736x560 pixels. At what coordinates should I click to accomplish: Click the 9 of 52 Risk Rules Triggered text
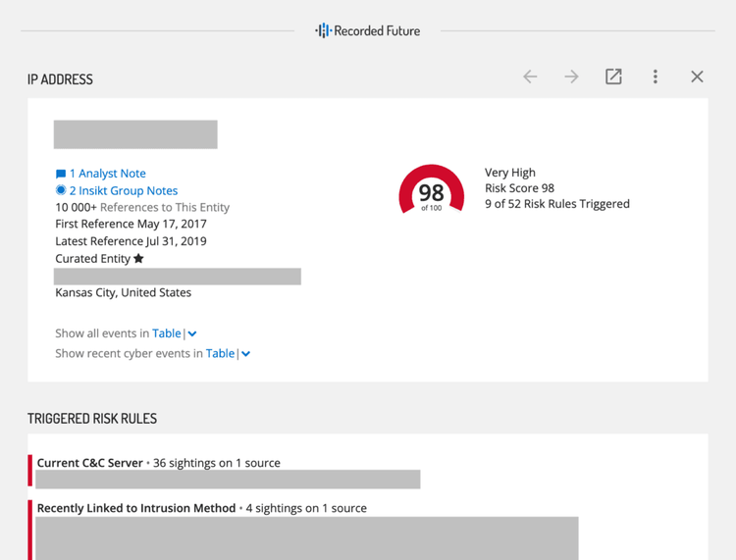(x=556, y=204)
